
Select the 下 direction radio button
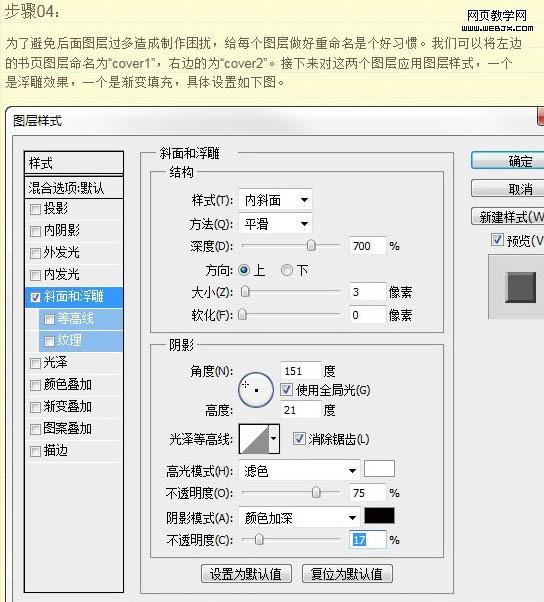tap(286, 270)
